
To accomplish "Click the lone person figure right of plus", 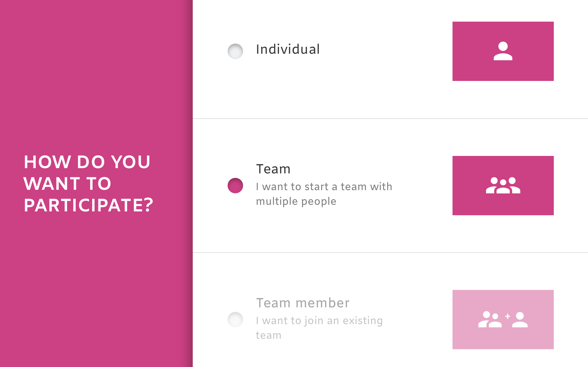I will (520, 320).
